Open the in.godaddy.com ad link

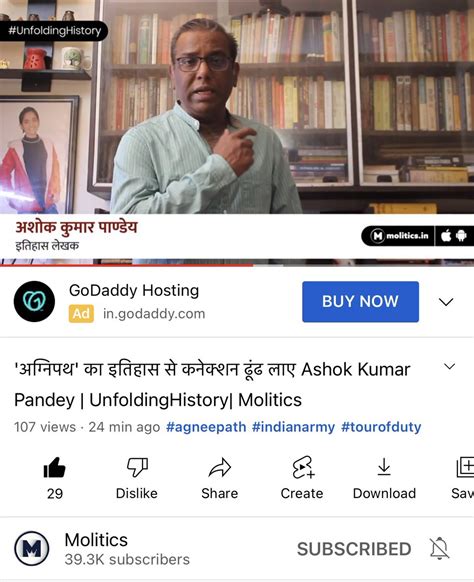(x=154, y=314)
